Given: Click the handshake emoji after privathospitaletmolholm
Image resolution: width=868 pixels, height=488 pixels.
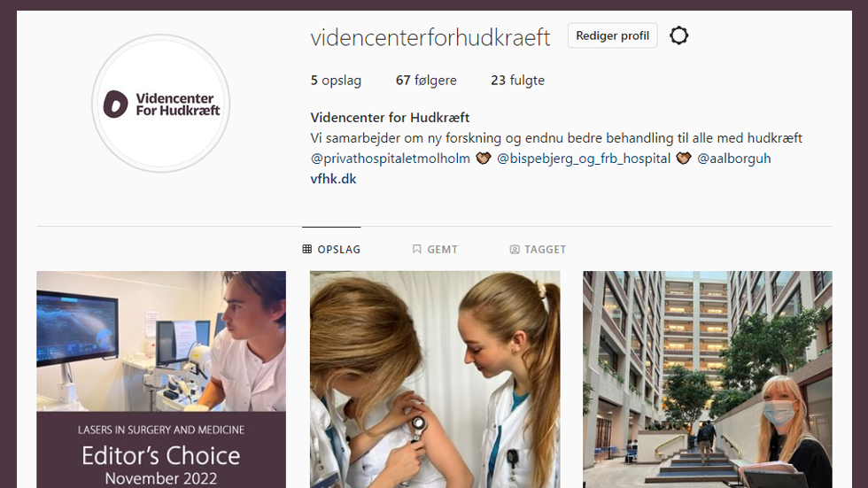Looking at the screenshot, I should (484, 159).
